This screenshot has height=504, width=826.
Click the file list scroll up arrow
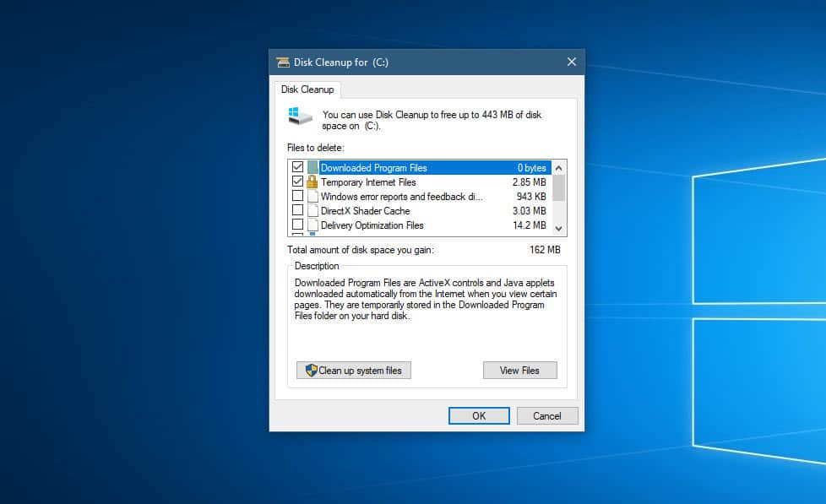(559, 168)
